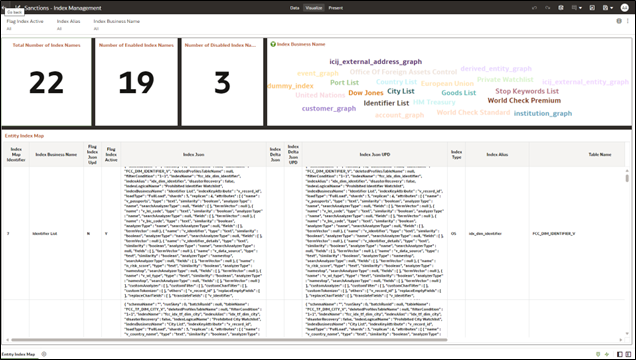Click the undo icon in top bar

(534, 8)
